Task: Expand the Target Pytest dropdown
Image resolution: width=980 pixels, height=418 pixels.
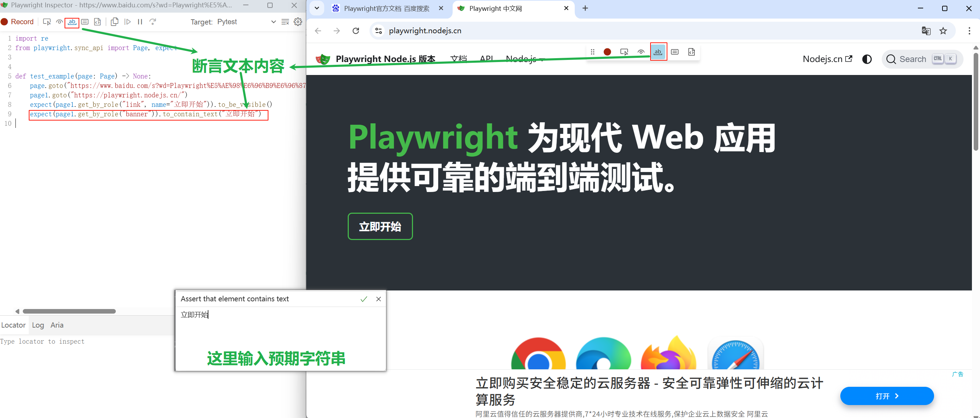Action: [x=273, y=22]
